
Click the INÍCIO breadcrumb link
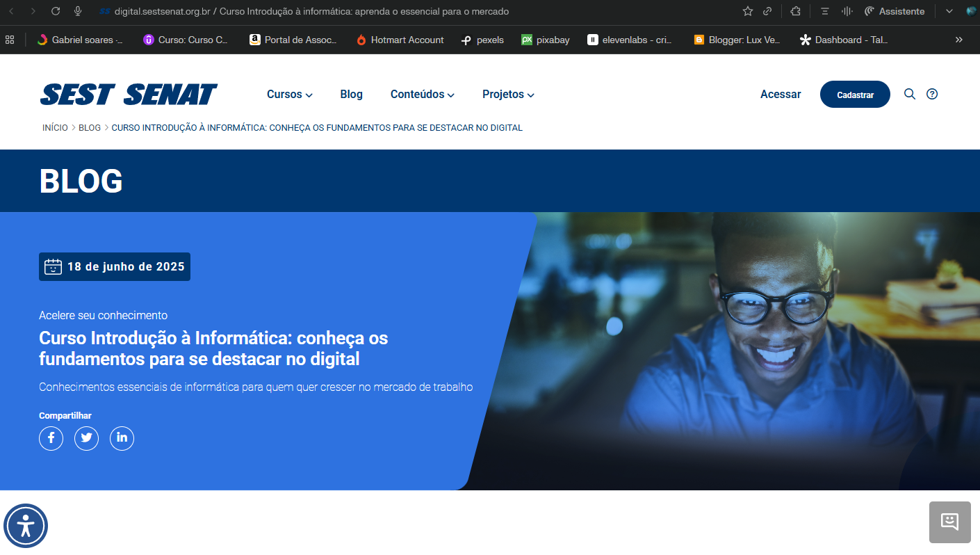pyautogui.click(x=55, y=127)
